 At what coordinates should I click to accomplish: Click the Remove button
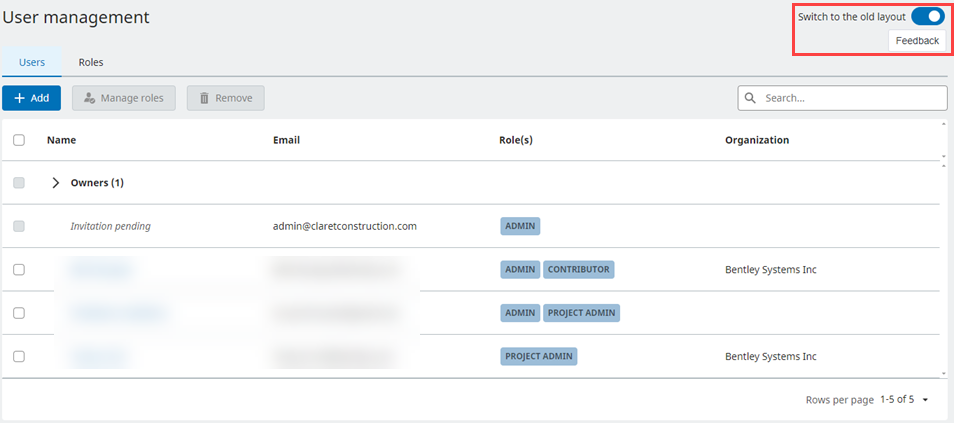click(226, 98)
